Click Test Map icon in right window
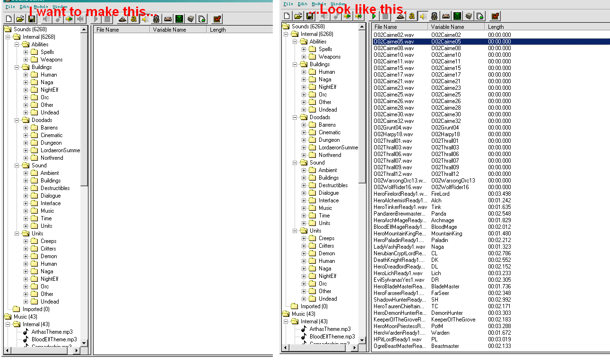Viewport: 610px width, 364px height. pyautogui.click(x=495, y=16)
